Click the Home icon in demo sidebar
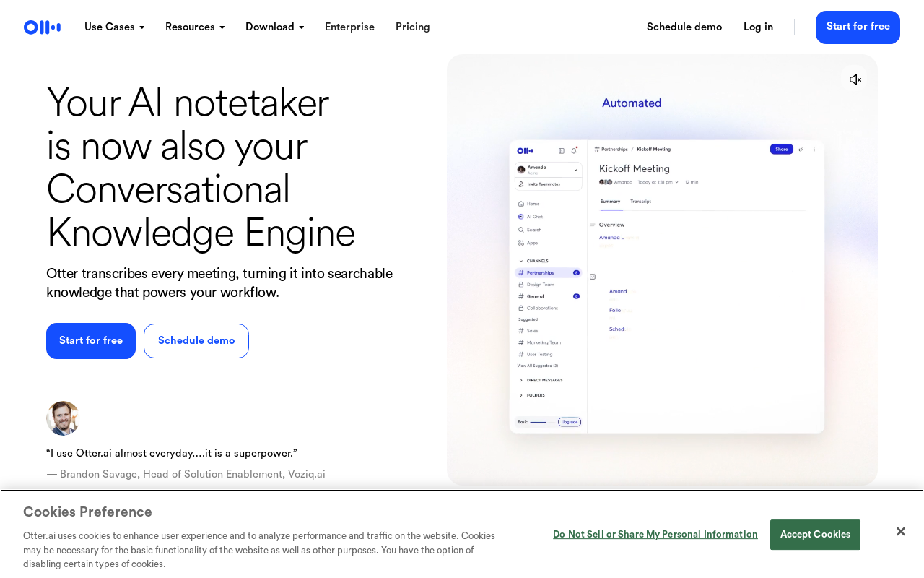Screen dimensions: 924x578 click(x=521, y=204)
